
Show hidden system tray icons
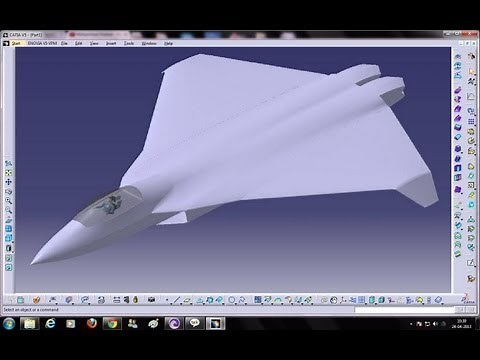pyautogui.click(x=411, y=324)
